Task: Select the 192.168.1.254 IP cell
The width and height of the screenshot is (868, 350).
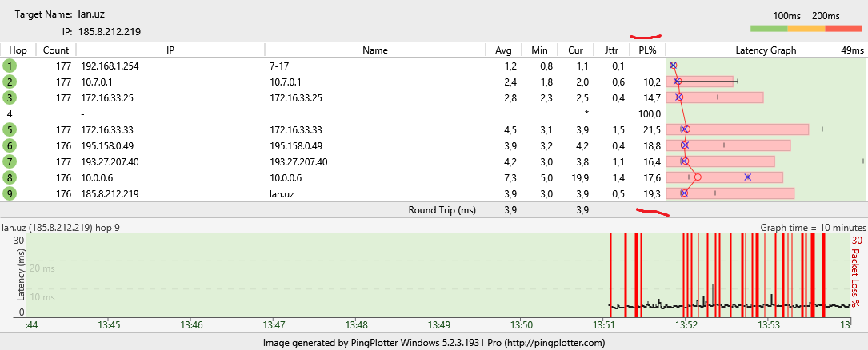Action: [110, 66]
